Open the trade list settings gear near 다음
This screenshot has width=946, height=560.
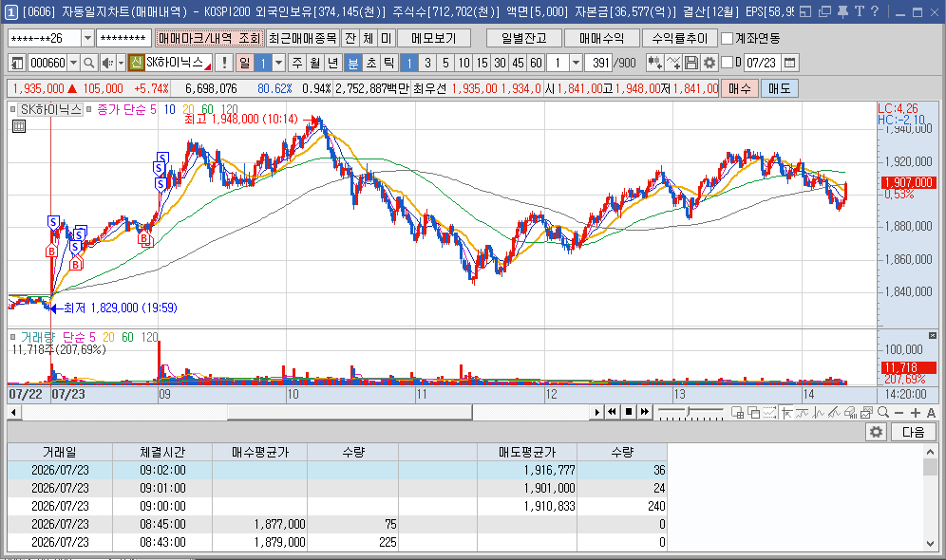876,432
